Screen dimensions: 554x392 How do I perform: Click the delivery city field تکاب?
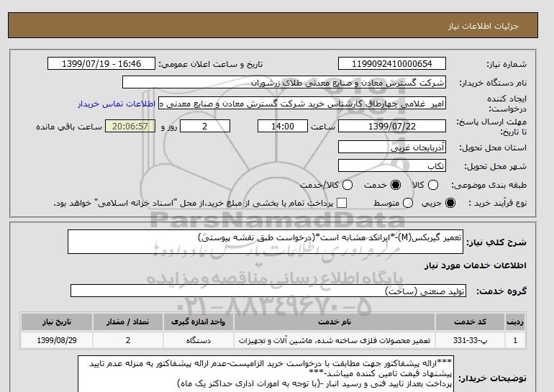point(392,165)
